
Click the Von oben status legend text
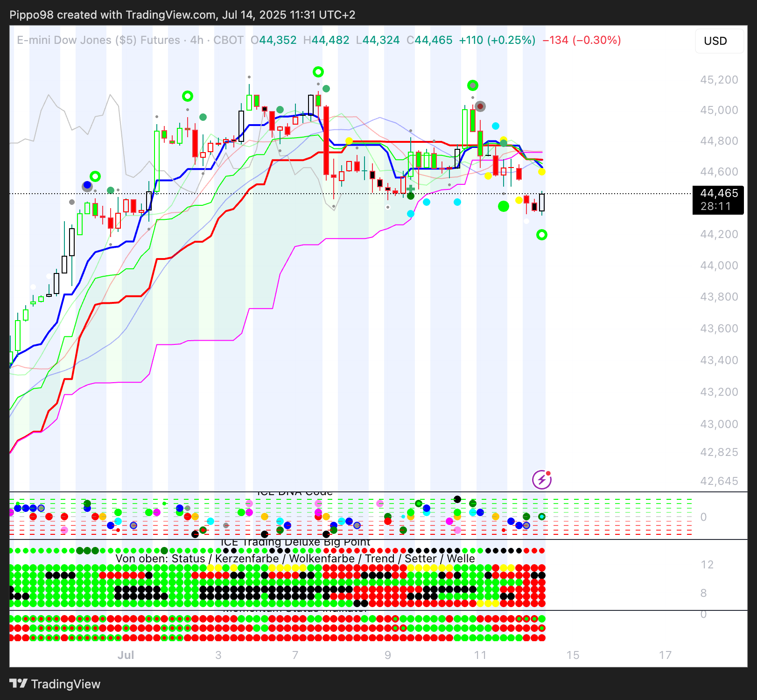[295, 559]
